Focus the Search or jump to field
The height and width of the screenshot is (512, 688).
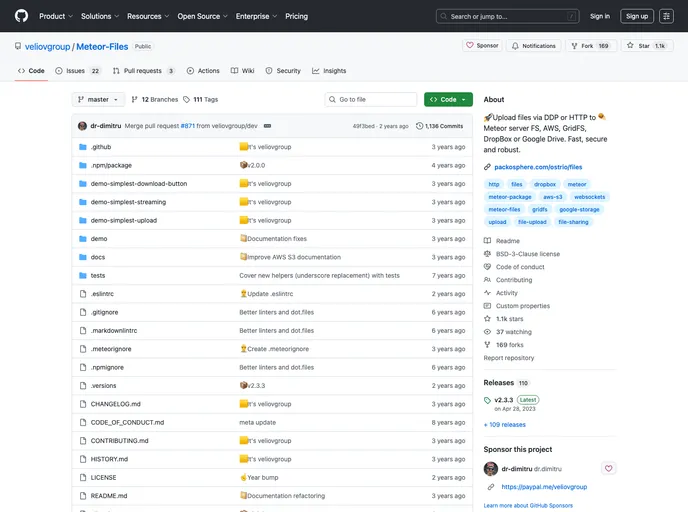(508, 16)
